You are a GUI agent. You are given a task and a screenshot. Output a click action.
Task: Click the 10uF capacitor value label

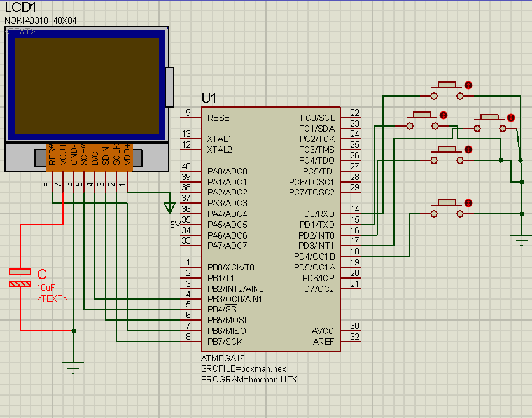(x=45, y=288)
